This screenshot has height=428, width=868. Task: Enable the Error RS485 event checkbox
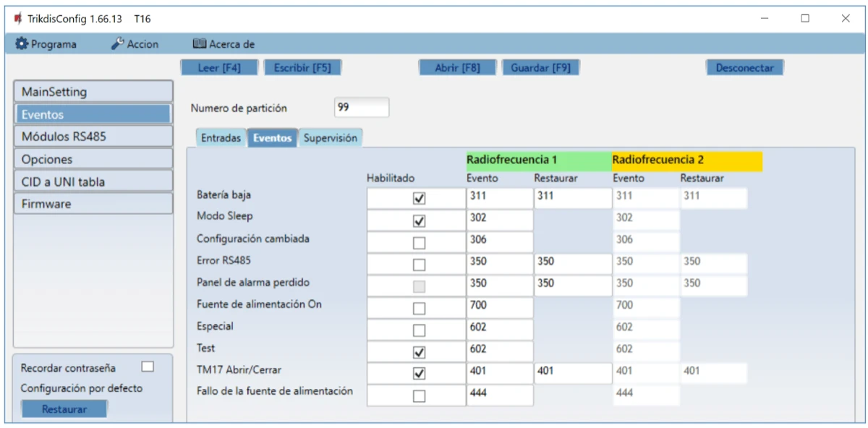pyautogui.click(x=419, y=265)
